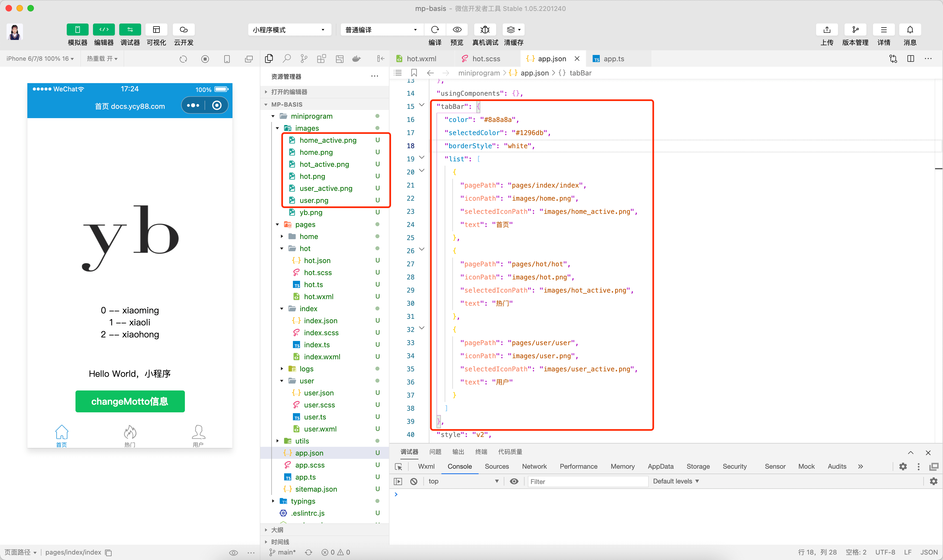943x560 pixels.
Task: Click the bookmark icon in breadcrumb bar
Action: [x=414, y=73]
